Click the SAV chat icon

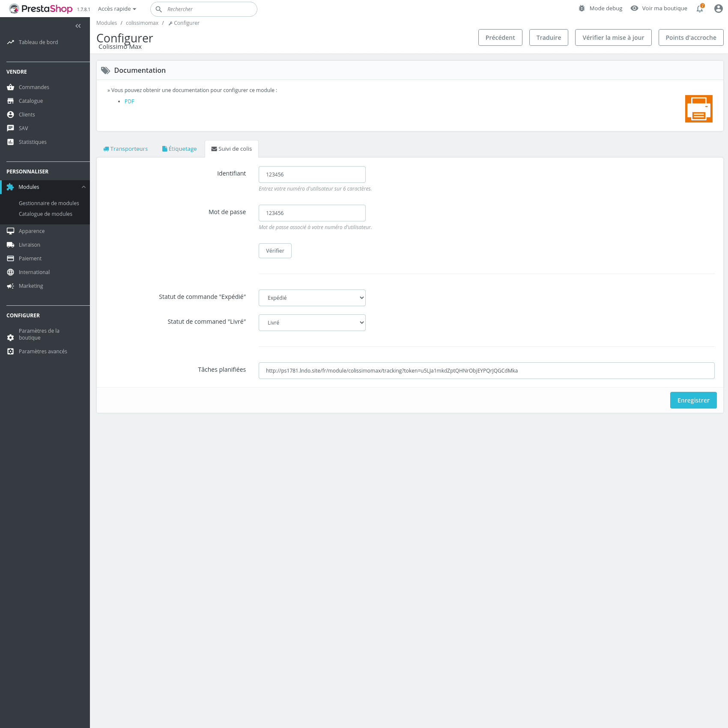tap(11, 128)
